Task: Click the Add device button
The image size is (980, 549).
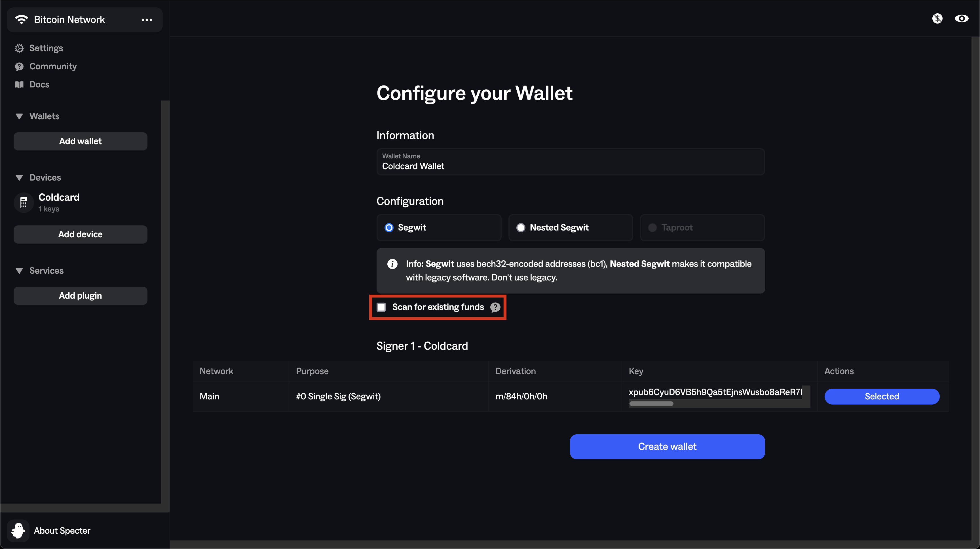Action: 80,234
